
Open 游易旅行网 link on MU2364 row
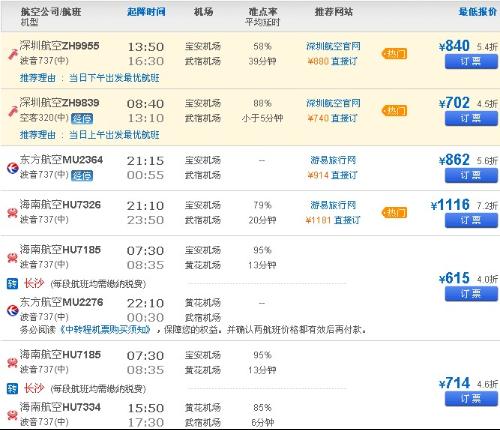(333, 160)
